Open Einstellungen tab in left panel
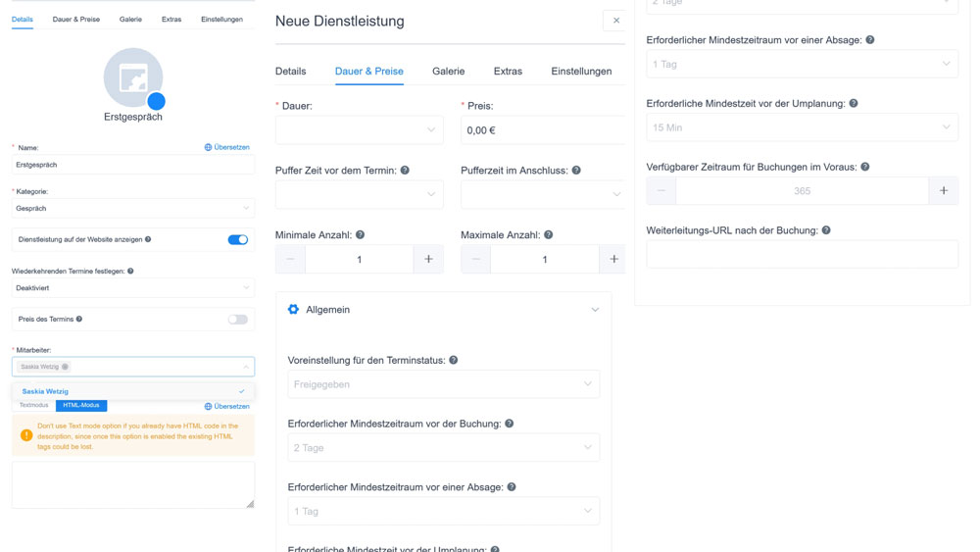Image resolution: width=980 pixels, height=552 pixels. point(221,20)
